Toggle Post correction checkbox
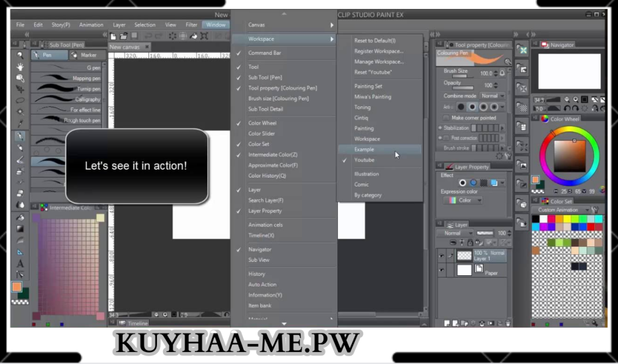 (x=446, y=138)
